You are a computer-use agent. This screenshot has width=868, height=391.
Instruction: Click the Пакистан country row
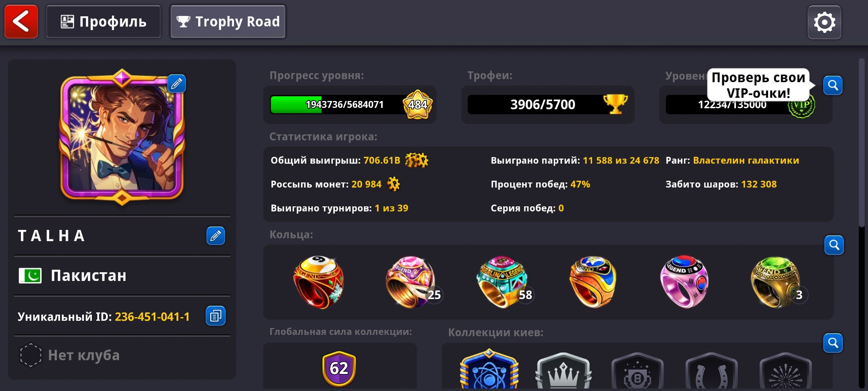(x=122, y=276)
